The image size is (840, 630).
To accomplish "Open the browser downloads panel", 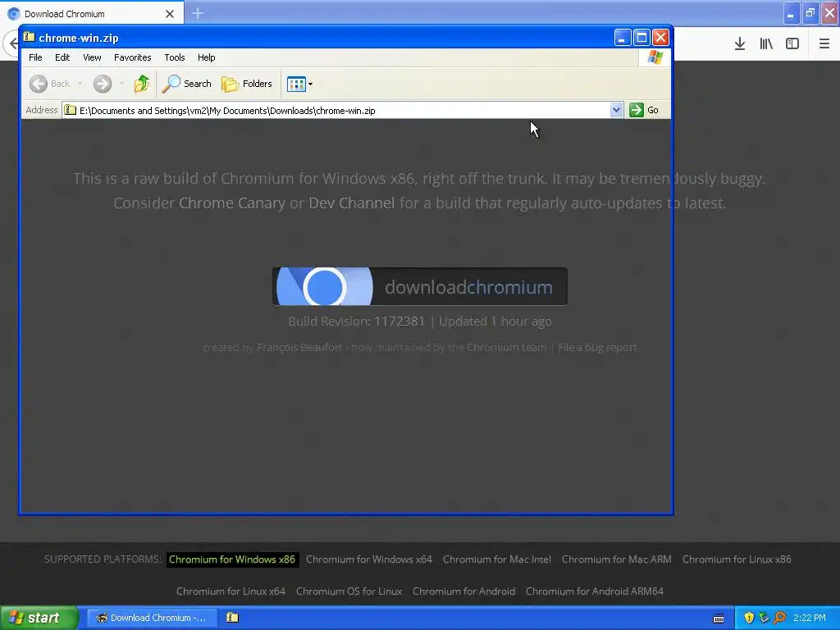I will tap(740, 44).
